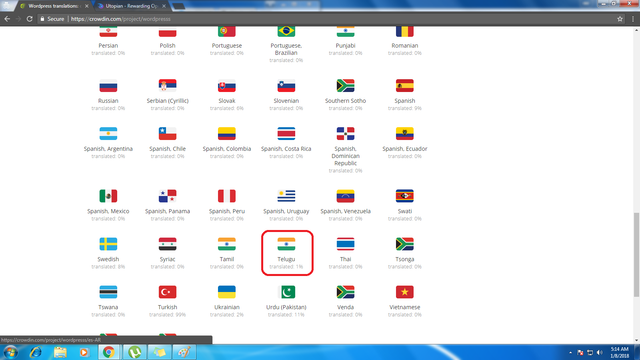Click the Polish language link
Viewport: 640px width, 360px height.
click(167, 46)
